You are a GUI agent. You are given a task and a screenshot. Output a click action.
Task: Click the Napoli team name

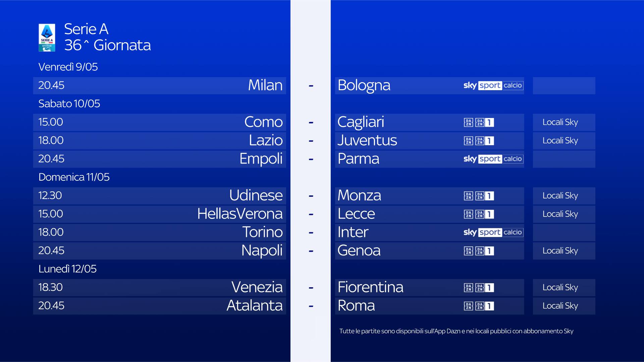pos(262,251)
